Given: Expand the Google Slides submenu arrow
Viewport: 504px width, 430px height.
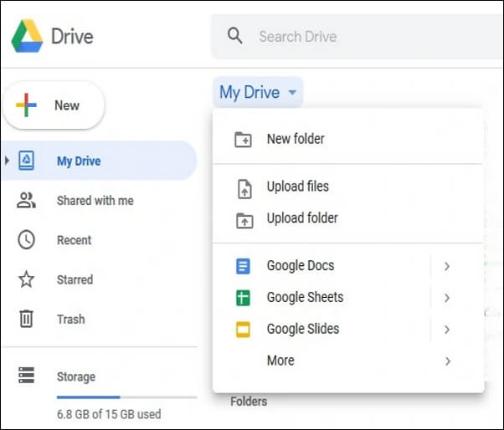Looking at the screenshot, I should point(447,330).
